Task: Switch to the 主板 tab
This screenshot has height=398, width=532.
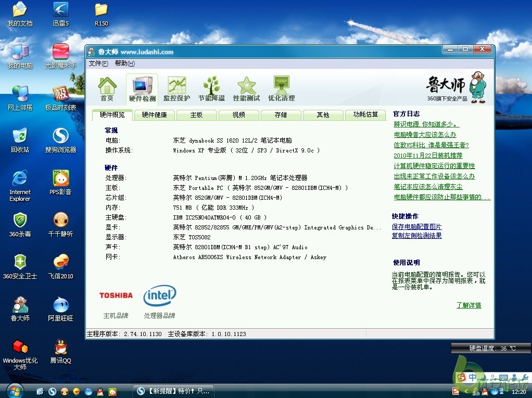Action: [196, 114]
